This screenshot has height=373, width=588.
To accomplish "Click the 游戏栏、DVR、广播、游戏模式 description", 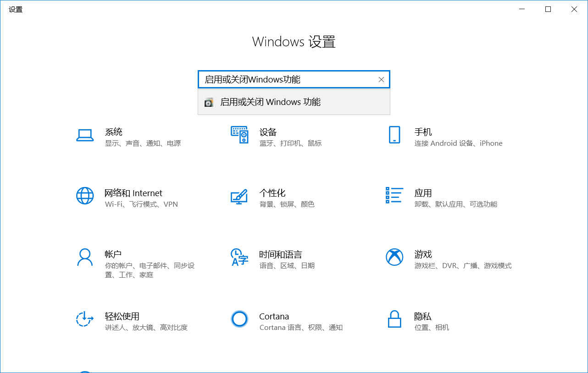I will [x=463, y=266].
